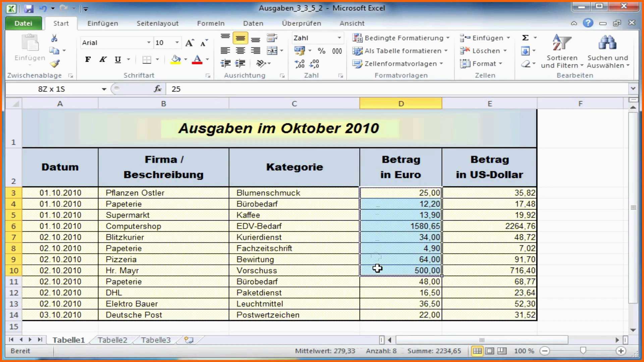Click the Wrap Text icon

click(x=272, y=38)
